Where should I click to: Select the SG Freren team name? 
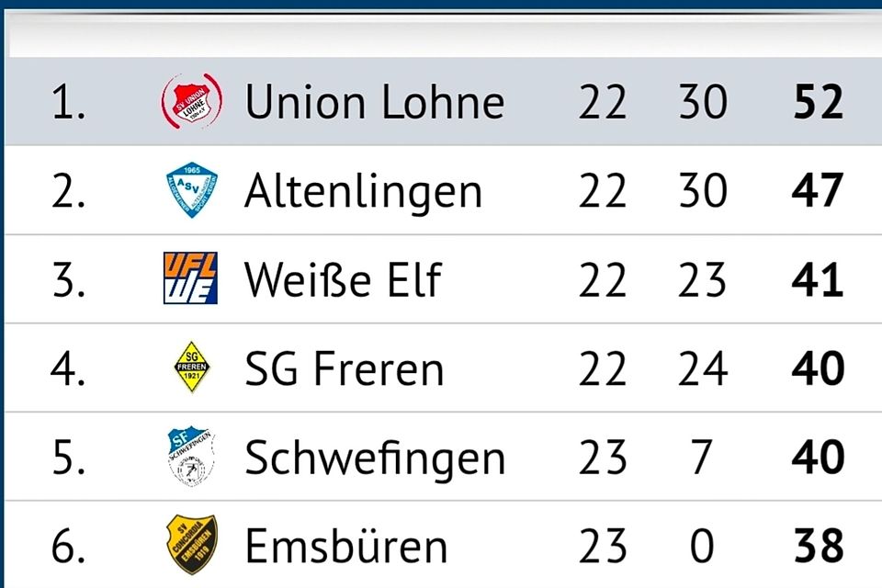click(x=344, y=369)
